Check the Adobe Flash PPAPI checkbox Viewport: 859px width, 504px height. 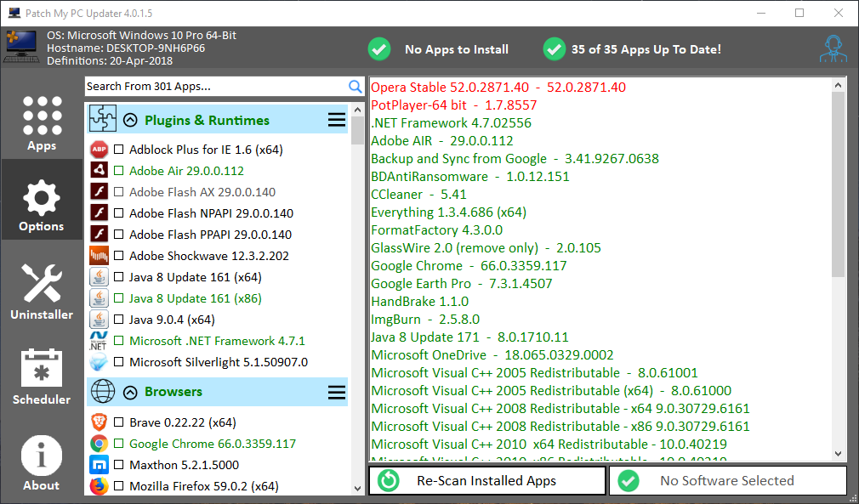click(118, 235)
